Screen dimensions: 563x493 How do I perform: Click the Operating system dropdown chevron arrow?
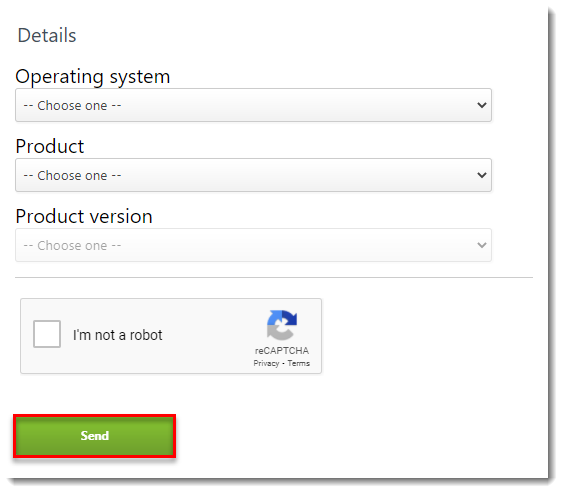pyautogui.click(x=481, y=105)
